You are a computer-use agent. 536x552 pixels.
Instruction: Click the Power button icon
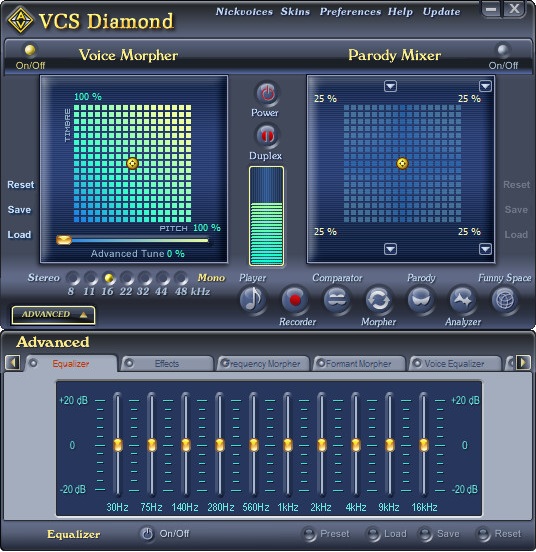click(267, 93)
